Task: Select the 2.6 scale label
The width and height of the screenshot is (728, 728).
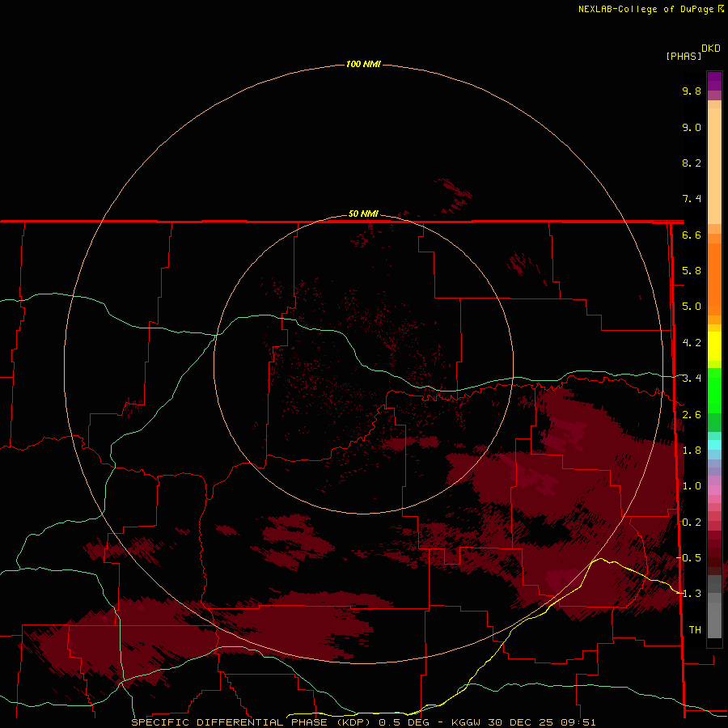Action: tap(692, 415)
